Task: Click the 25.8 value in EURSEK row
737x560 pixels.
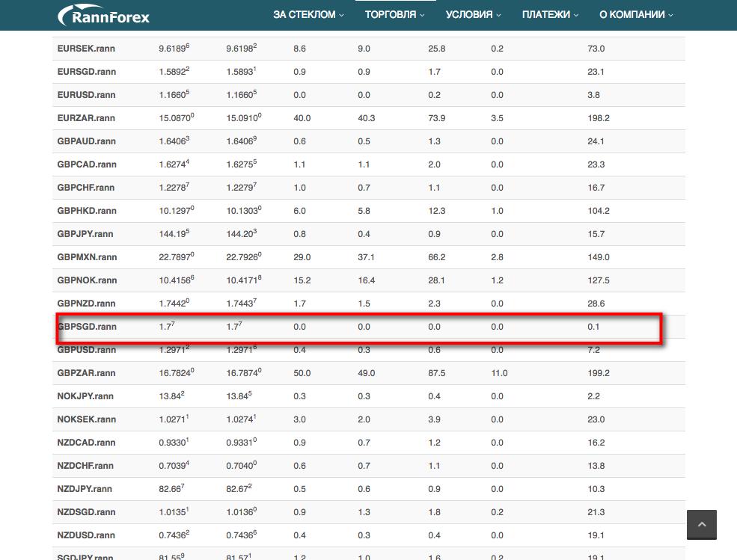Action: pyautogui.click(x=437, y=49)
